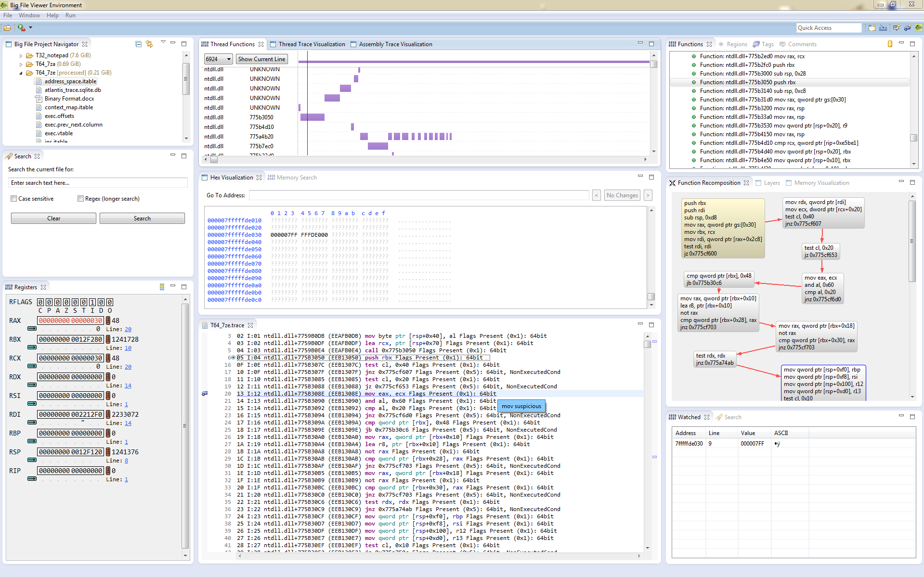This screenshot has width=924, height=577.
Task: Click the RAX orange format toggle icon
Action: (x=108, y=321)
